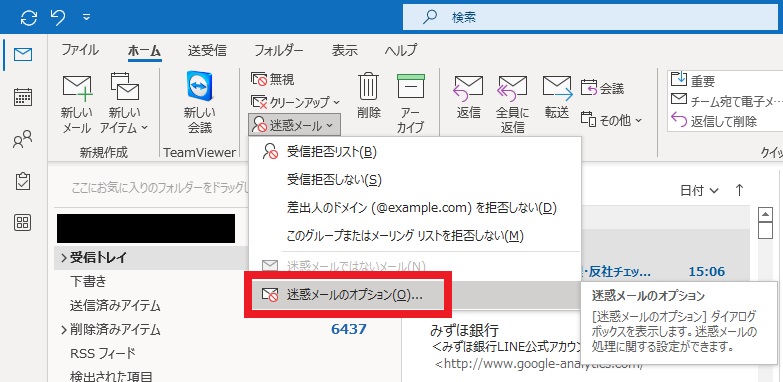
Task: Switch to the フォルダー ribbon tab
Action: [x=279, y=50]
